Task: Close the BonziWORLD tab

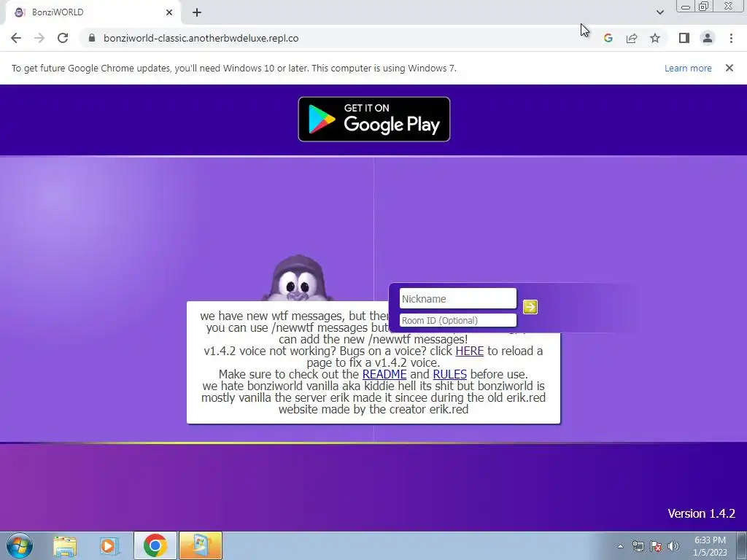Action: coord(169,12)
